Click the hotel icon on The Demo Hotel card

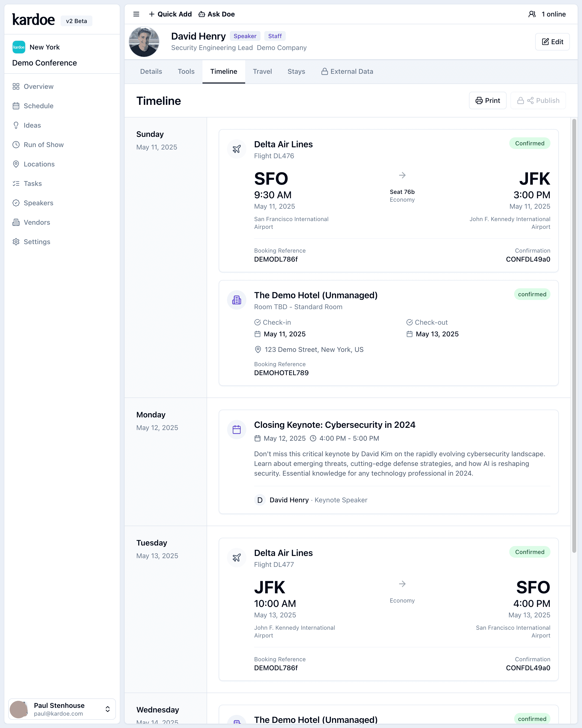(237, 300)
